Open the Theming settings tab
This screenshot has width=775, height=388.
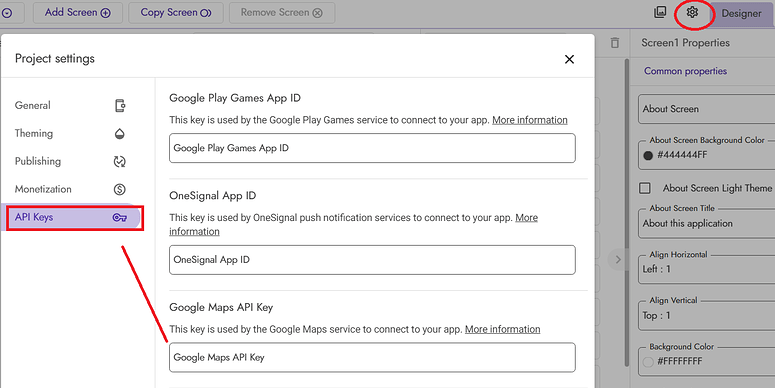tap(71, 133)
